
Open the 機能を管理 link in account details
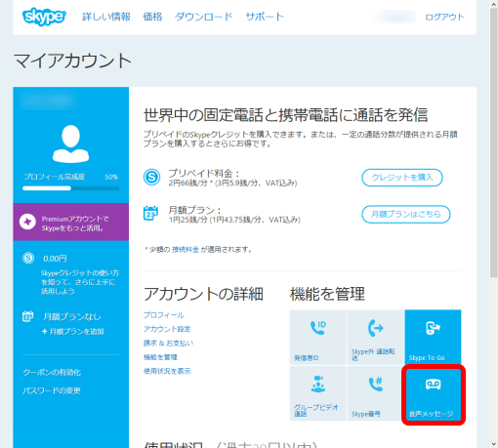pyautogui.click(x=160, y=357)
